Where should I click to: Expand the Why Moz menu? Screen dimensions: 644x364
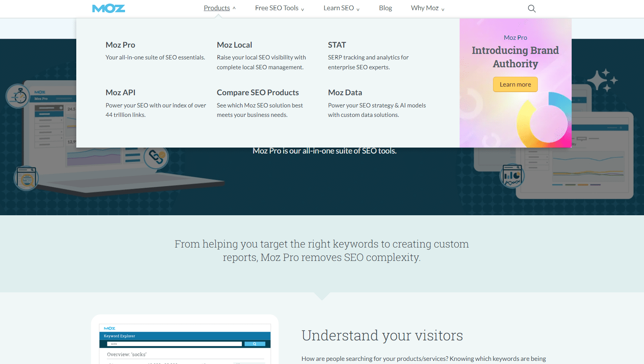[x=428, y=8]
